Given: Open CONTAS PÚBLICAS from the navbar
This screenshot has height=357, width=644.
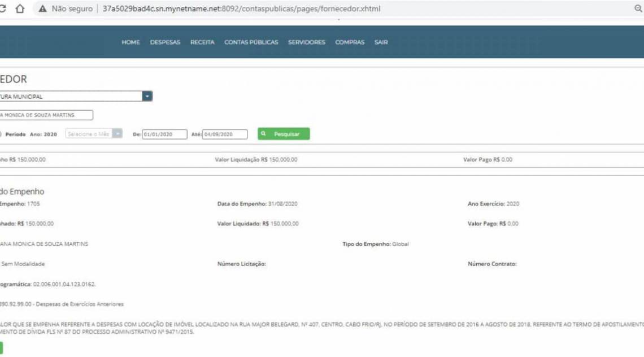Looking at the screenshot, I should [251, 42].
